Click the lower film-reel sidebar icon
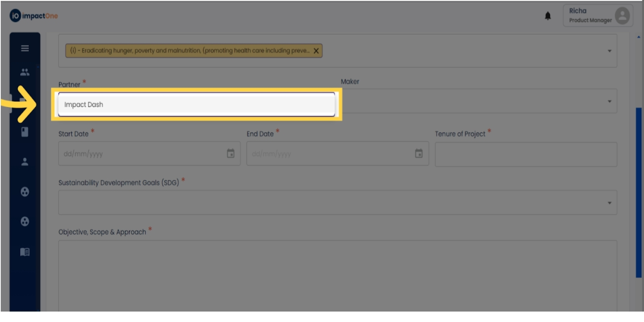Screen dimensions: 644x322 (x=25, y=221)
